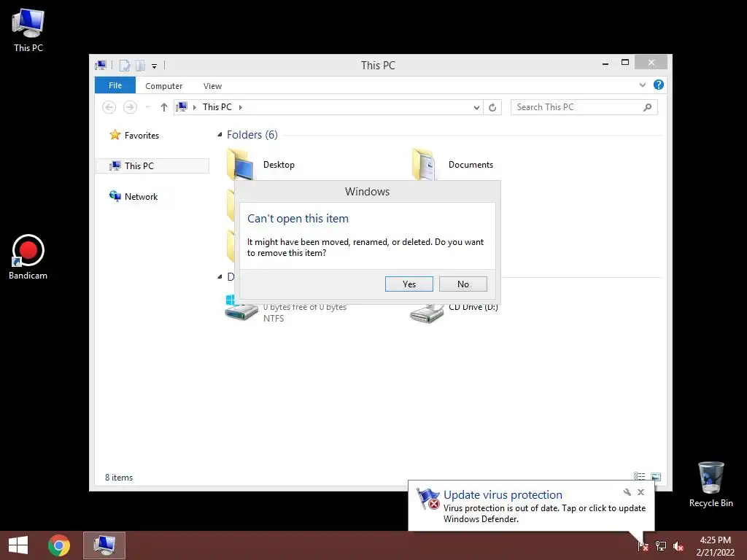Refresh the This PC view

pos(492,108)
